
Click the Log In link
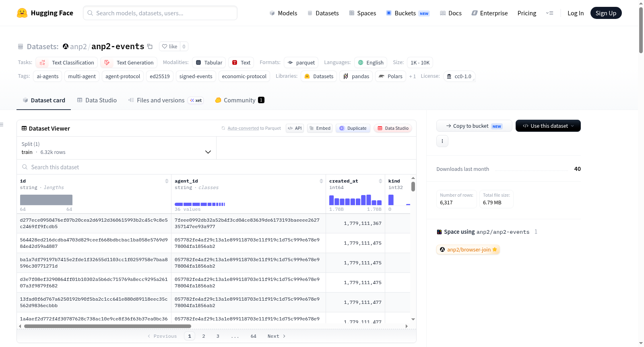pos(576,13)
